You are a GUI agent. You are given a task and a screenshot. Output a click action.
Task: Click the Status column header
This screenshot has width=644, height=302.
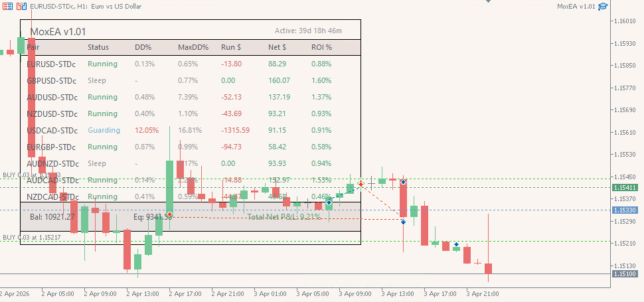[x=98, y=48]
